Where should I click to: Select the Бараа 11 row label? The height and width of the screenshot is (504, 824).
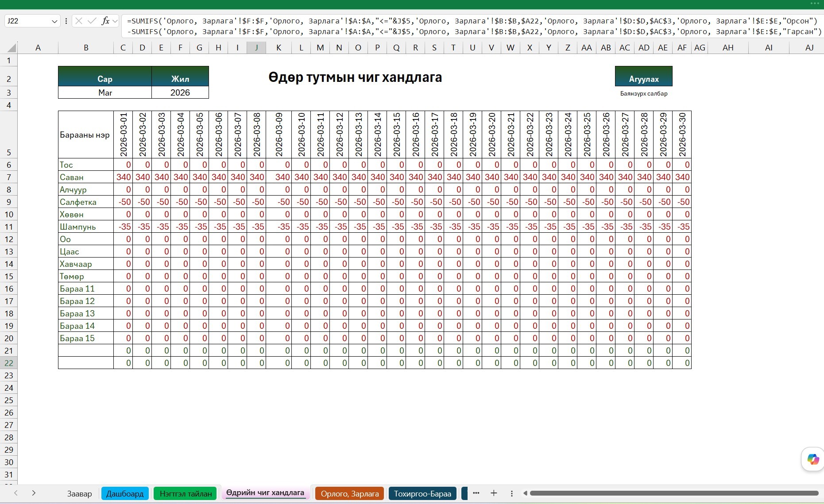(x=86, y=289)
